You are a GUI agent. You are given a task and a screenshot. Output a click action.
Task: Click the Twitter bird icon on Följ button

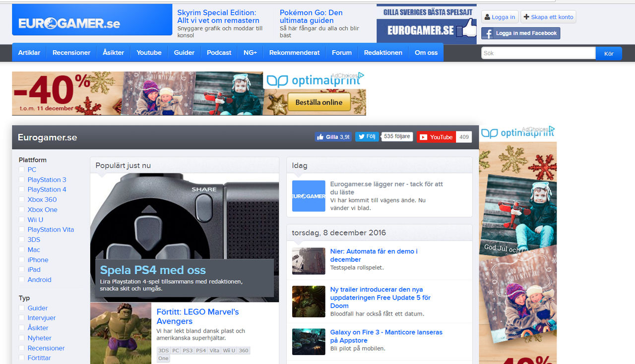[361, 136]
